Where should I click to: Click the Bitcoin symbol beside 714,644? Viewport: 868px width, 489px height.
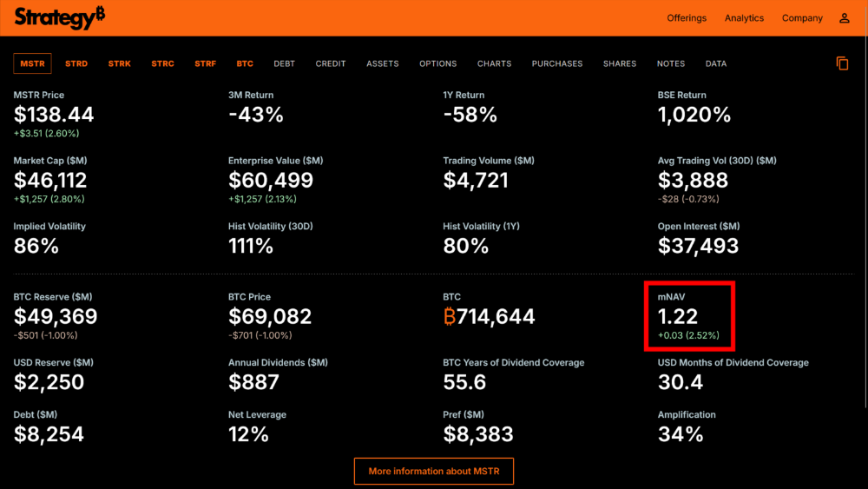[450, 317]
